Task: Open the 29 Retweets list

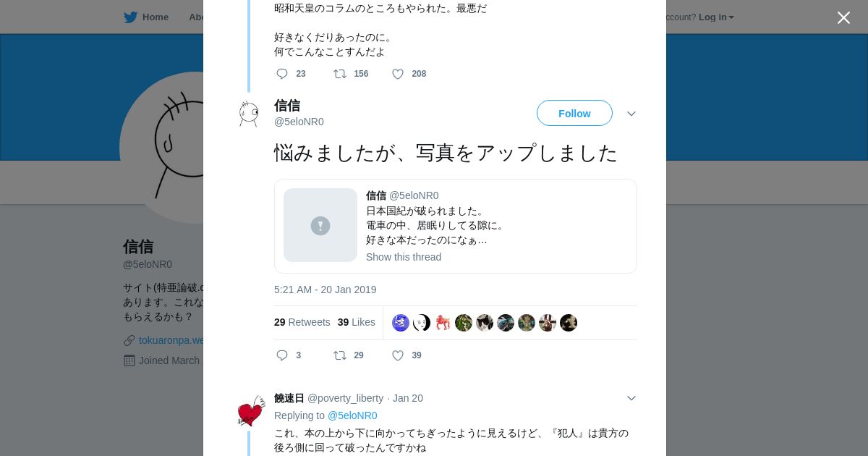Action: coord(302,322)
